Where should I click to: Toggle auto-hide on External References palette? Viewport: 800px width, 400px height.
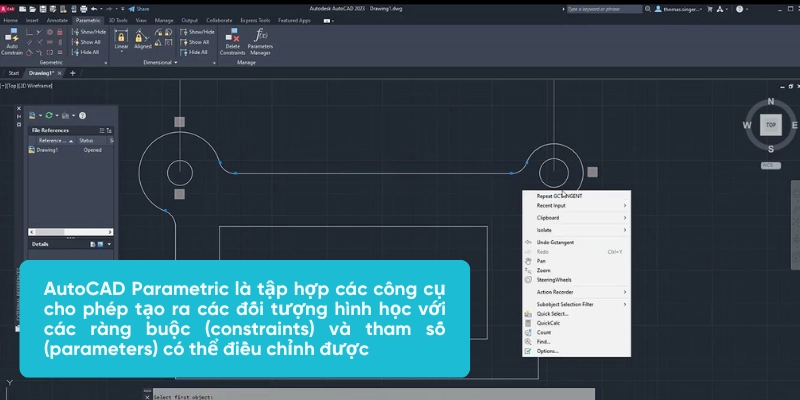tap(19, 116)
